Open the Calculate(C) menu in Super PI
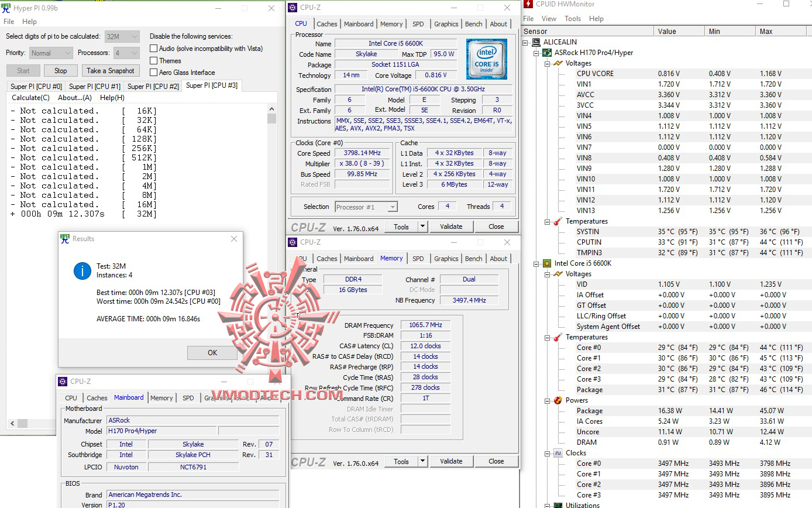The image size is (812, 508). [31, 98]
